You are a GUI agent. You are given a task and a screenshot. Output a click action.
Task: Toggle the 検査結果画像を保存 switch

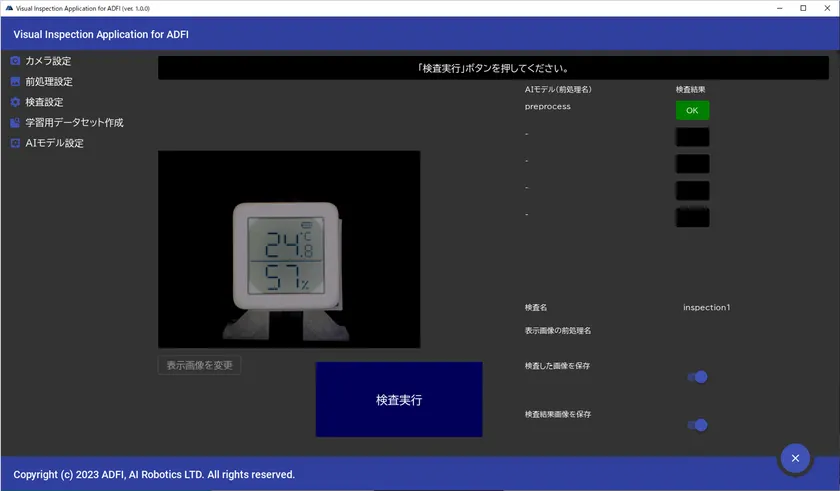(x=698, y=425)
